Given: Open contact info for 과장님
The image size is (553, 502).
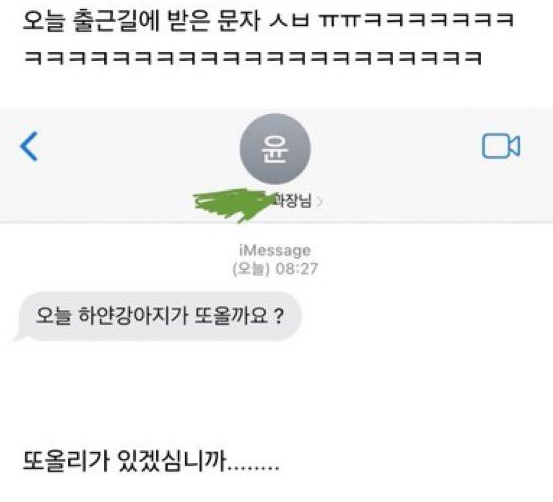Looking at the screenshot, I should tap(293, 201).
